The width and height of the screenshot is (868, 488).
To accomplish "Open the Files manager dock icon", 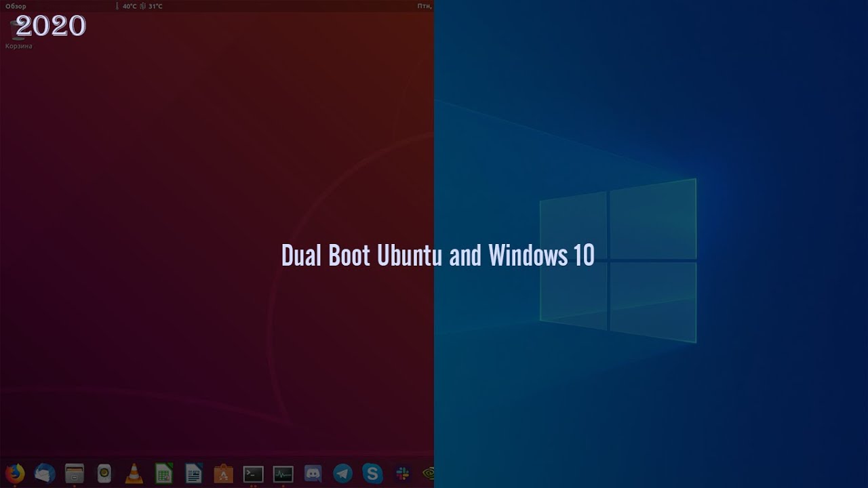I will [x=75, y=473].
